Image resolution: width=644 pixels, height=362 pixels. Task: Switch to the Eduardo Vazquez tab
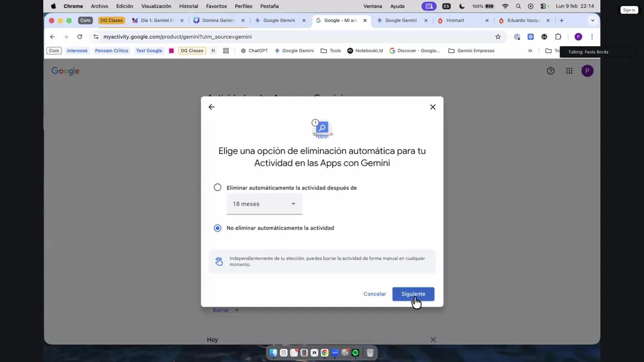523,21
